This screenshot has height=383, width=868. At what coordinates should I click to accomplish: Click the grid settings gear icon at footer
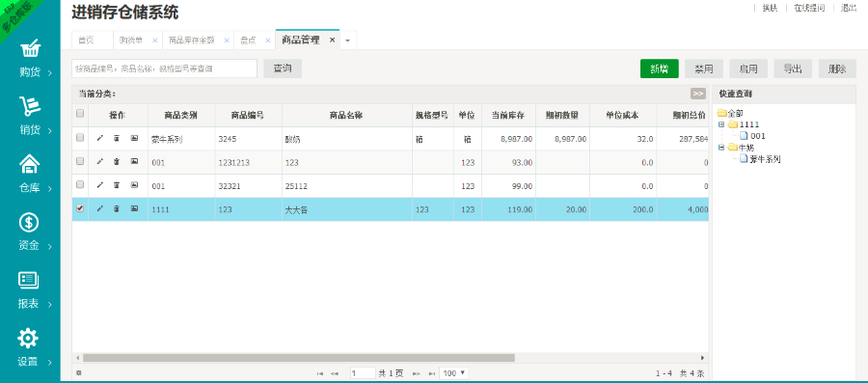pyautogui.click(x=79, y=373)
